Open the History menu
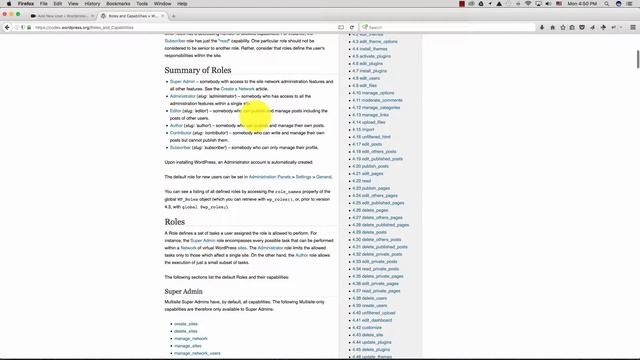This screenshot has width=640, height=360. 92,4
